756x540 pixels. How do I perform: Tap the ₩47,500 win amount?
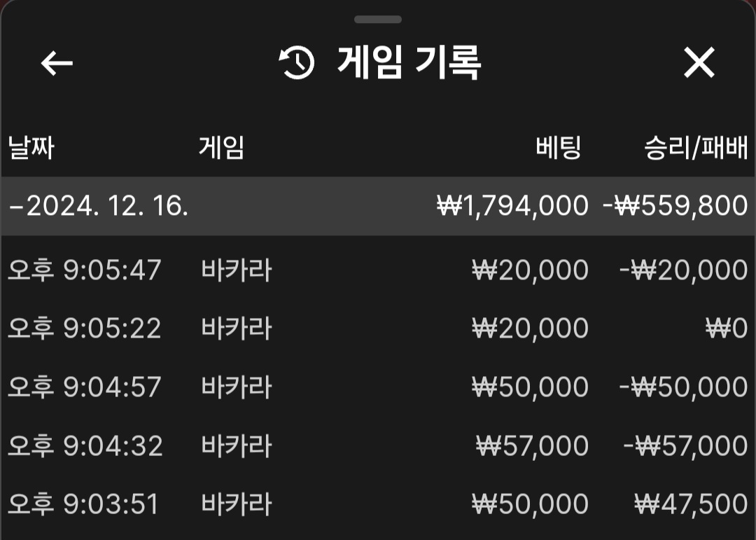click(691, 504)
